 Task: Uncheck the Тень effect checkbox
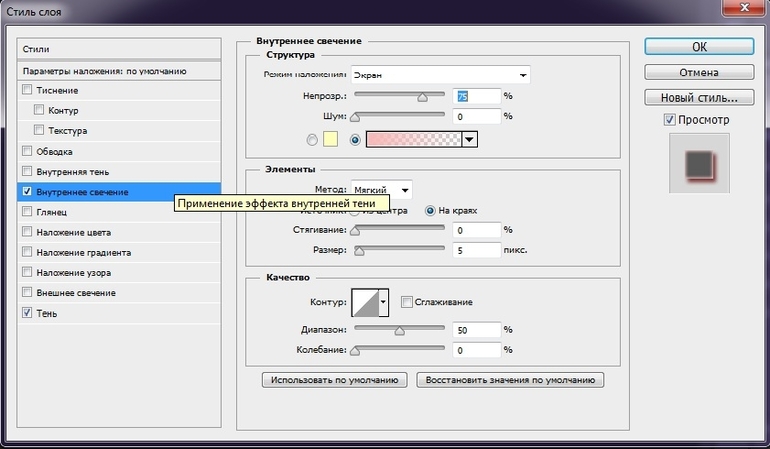(27, 313)
